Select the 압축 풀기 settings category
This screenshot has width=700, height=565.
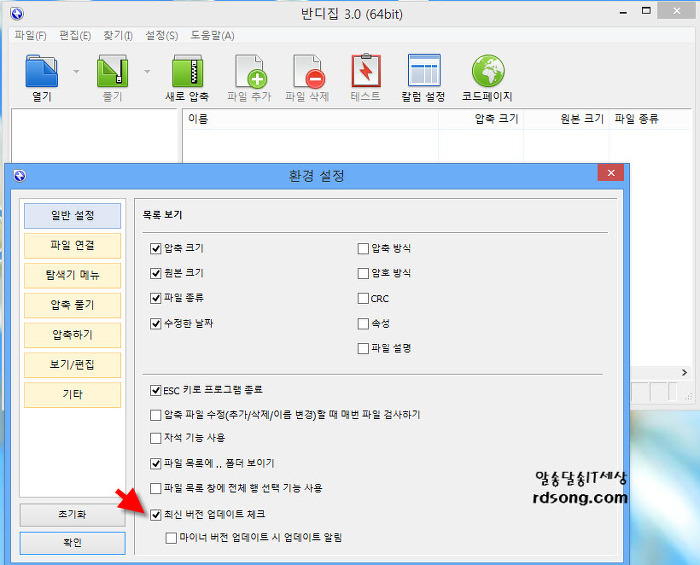point(72,305)
